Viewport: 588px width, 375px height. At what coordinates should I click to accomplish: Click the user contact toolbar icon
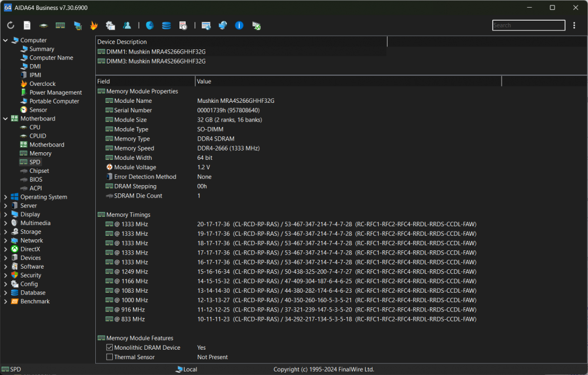(127, 25)
